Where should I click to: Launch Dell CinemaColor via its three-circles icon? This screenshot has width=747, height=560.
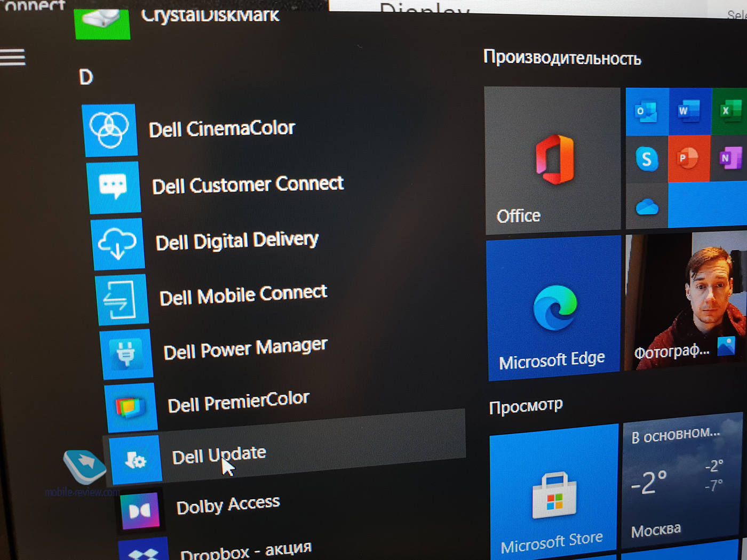tap(109, 130)
